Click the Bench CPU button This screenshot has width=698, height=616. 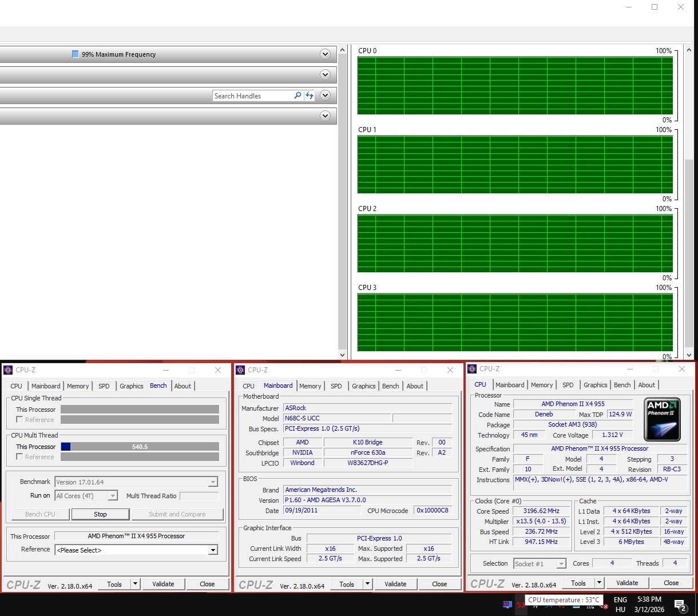coord(40,514)
